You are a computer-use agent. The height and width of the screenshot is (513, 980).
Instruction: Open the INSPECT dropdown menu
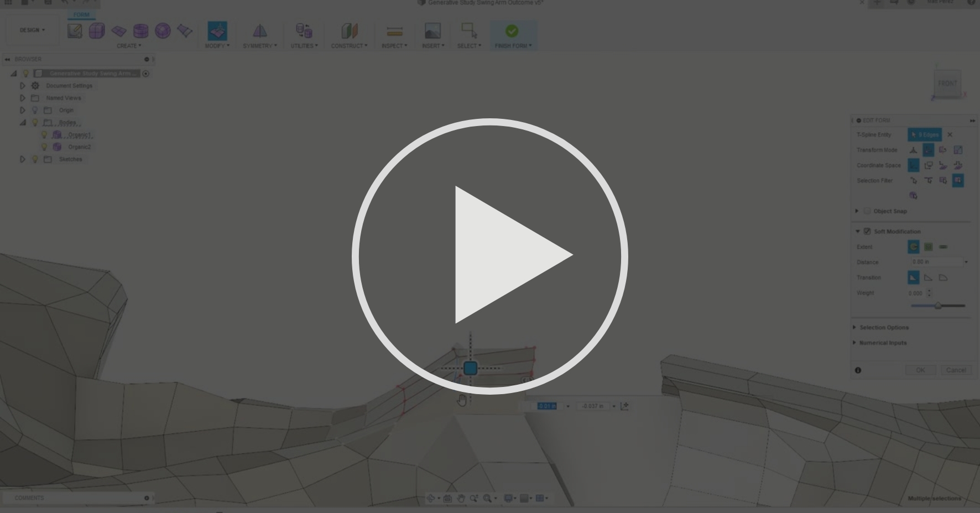[x=394, y=46]
